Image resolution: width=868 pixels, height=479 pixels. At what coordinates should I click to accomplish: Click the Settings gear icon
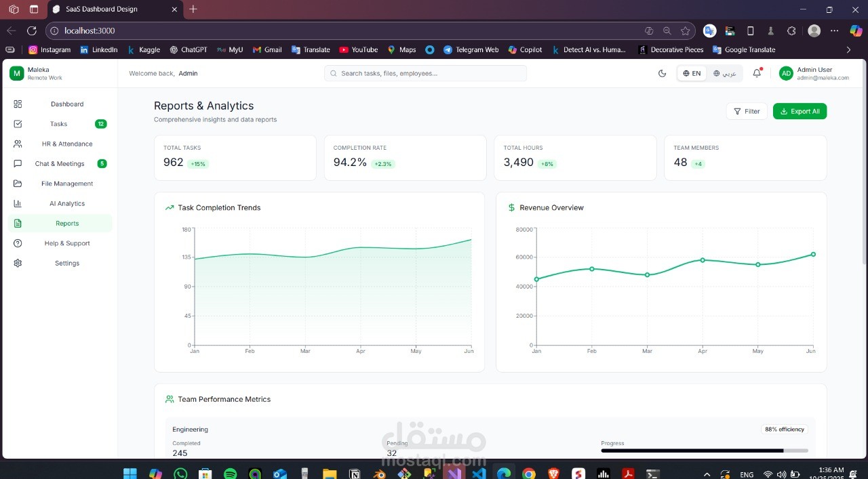(18, 263)
